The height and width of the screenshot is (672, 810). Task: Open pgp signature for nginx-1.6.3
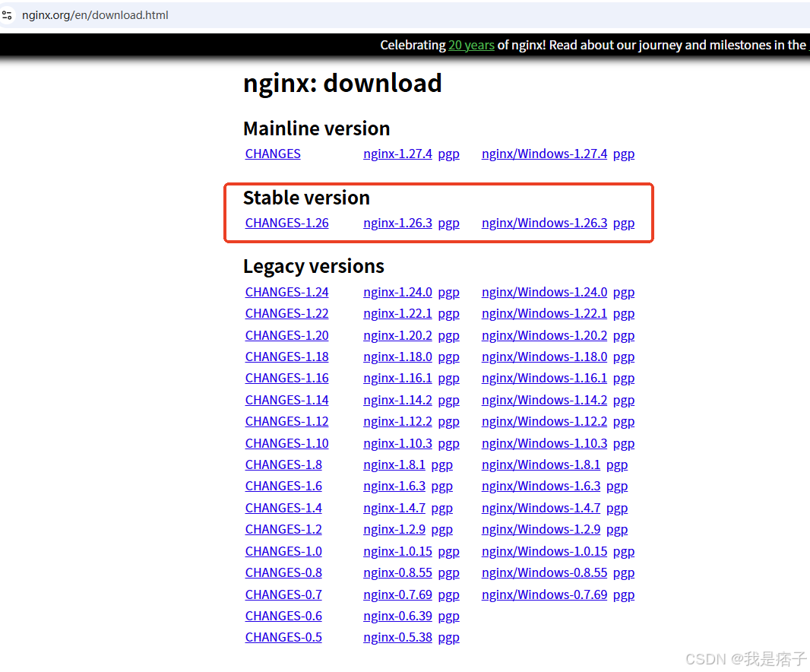point(441,487)
